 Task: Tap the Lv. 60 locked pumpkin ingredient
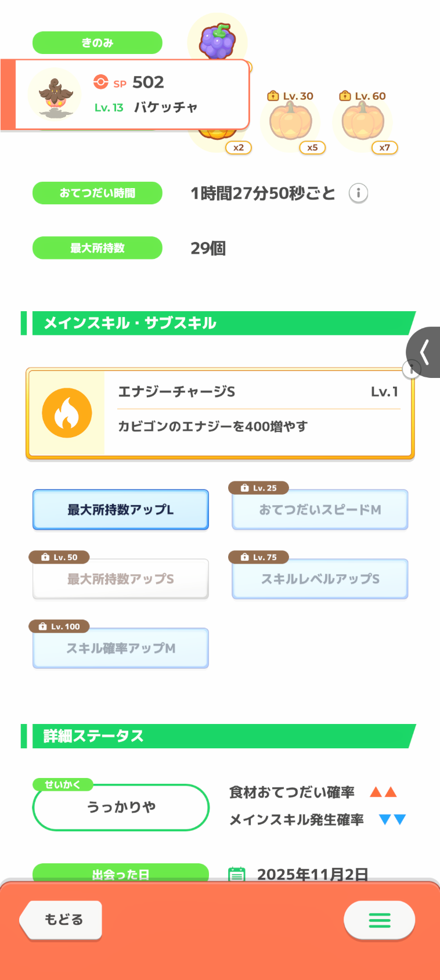363,122
